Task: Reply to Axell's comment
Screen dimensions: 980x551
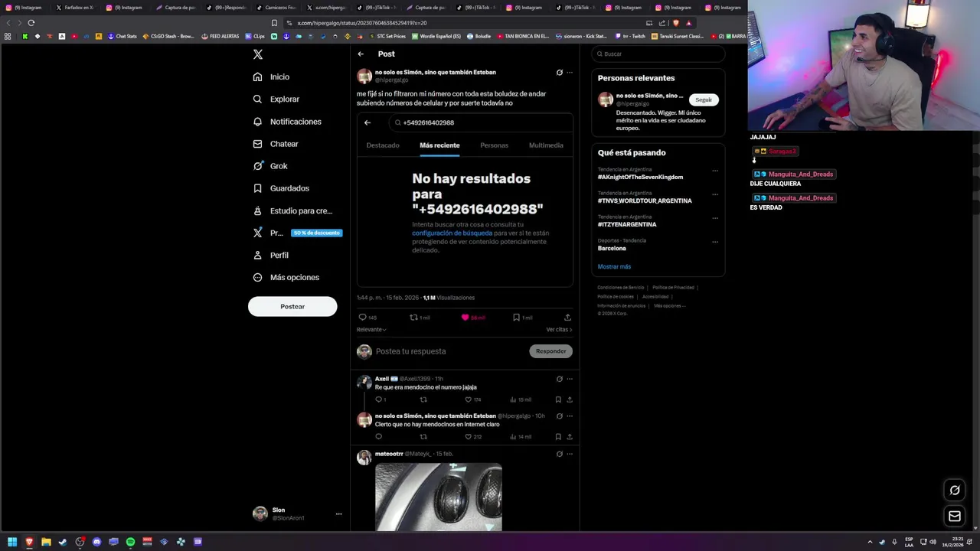Action: coord(379,399)
